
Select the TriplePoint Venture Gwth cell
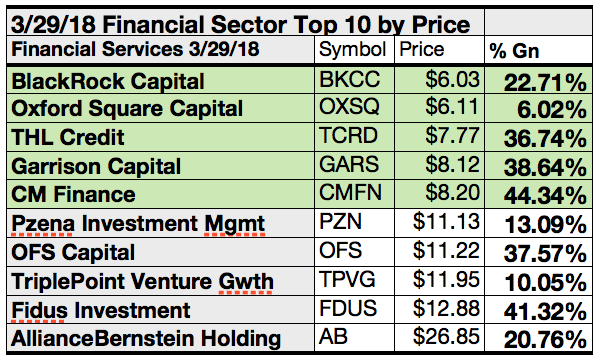[160, 281]
